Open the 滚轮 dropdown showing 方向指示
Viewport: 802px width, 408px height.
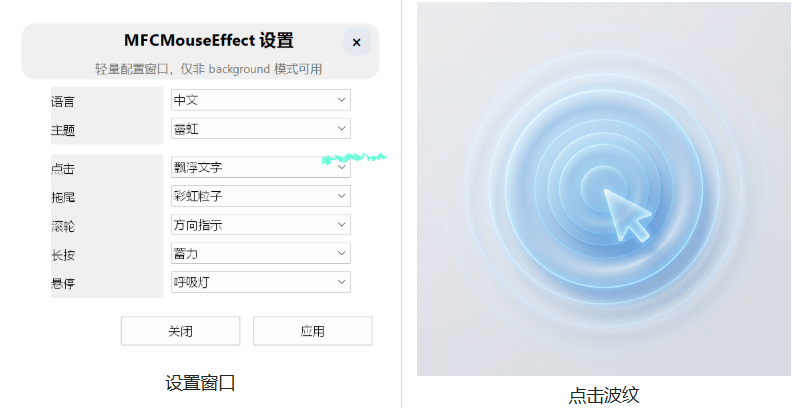(261, 225)
